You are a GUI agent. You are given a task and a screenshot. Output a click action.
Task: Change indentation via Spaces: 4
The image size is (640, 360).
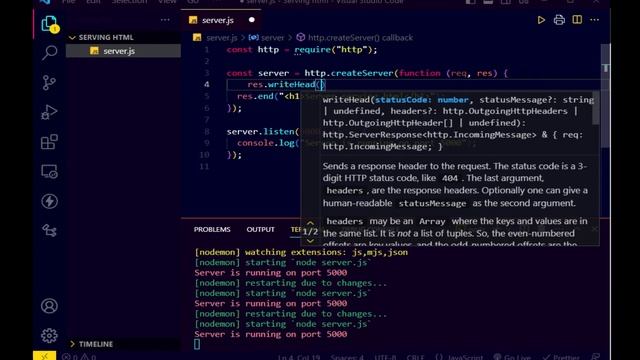tap(347, 357)
